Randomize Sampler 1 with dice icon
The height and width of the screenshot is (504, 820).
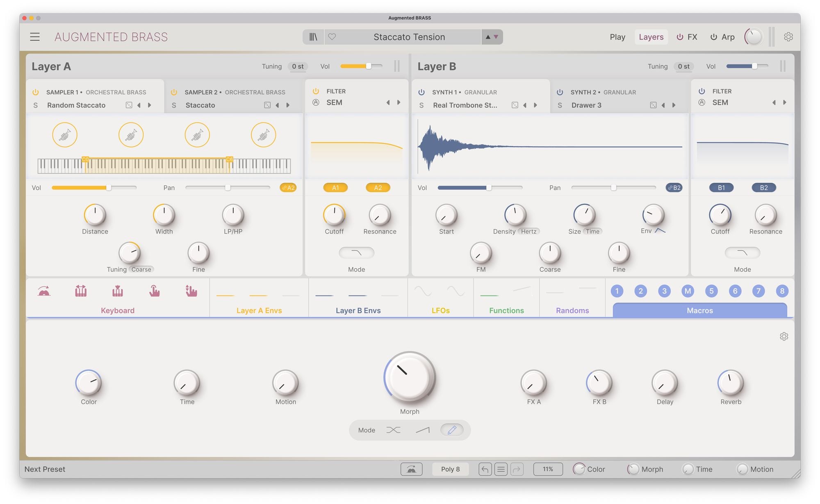point(129,105)
